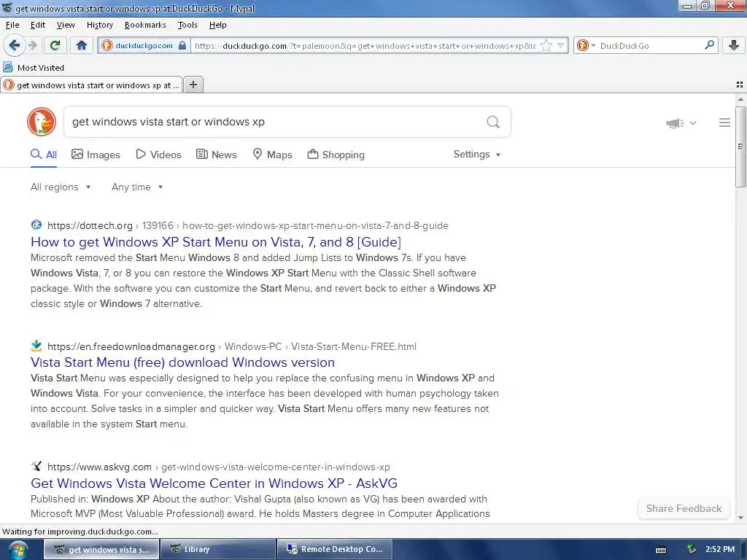
Task: Click the 2:52 PM clock
Action: (x=720, y=549)
